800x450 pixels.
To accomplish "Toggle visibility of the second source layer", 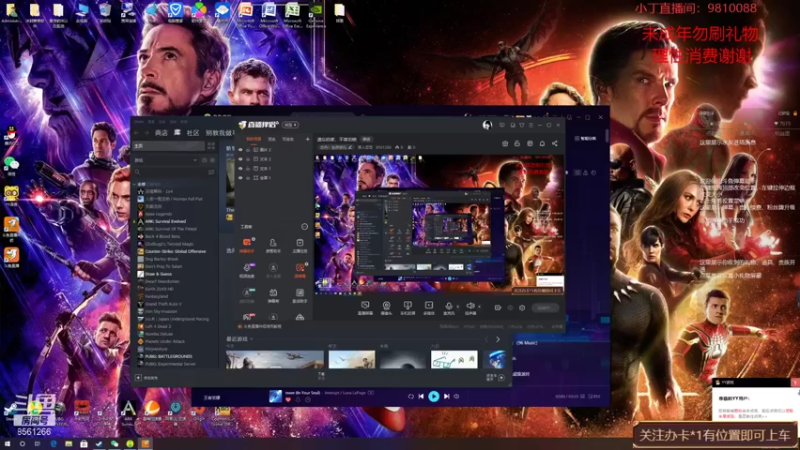I will pos(241,159).
